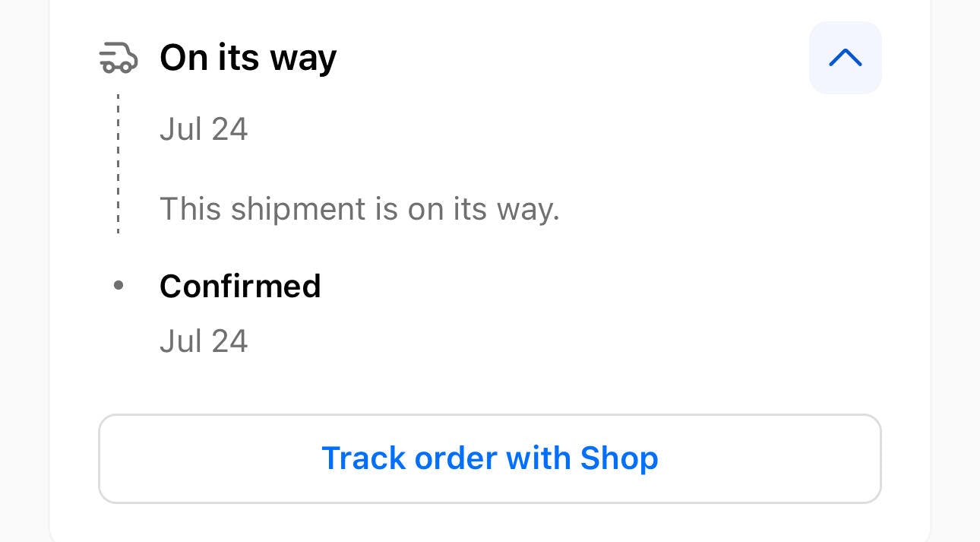Open Shop tracking via the blue link text
980x542 pixels.
click(490, 458)
